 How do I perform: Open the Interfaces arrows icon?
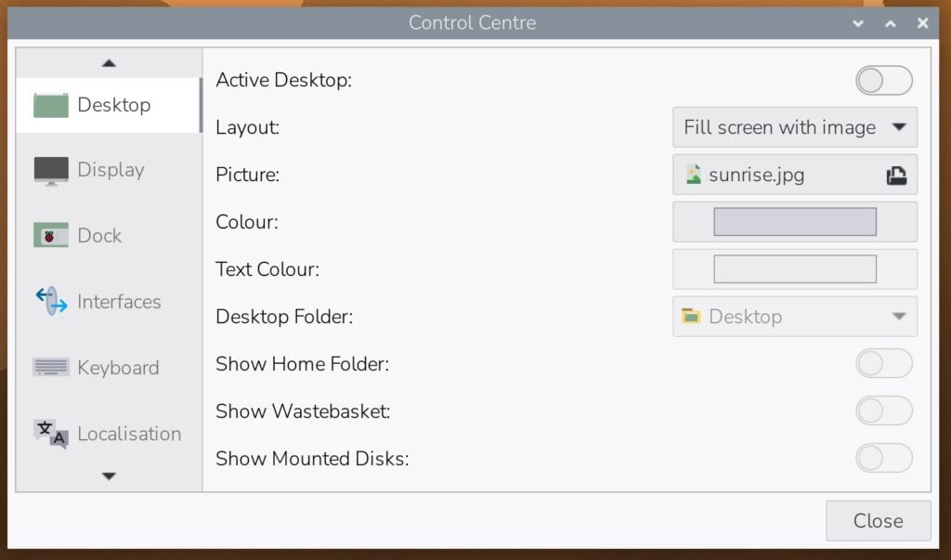pyautogui.click(x=51, y=301)
